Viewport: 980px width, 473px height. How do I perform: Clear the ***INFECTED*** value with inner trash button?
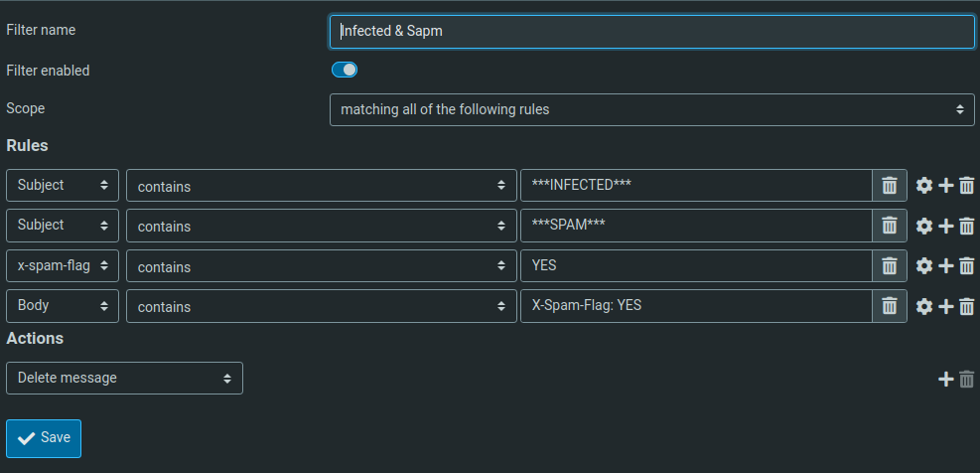pyautogui.click(x=890, y=186)
